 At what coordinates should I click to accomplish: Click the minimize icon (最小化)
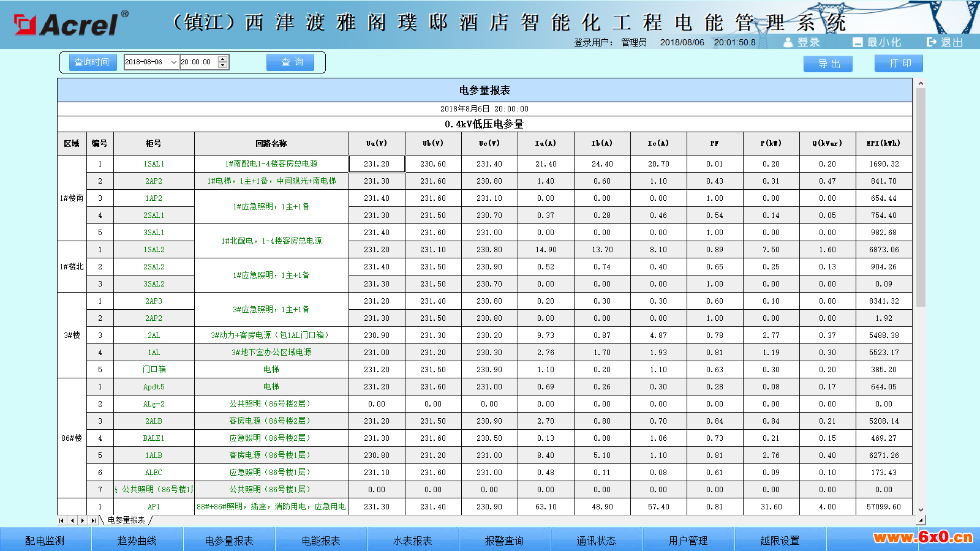[858, 42]
